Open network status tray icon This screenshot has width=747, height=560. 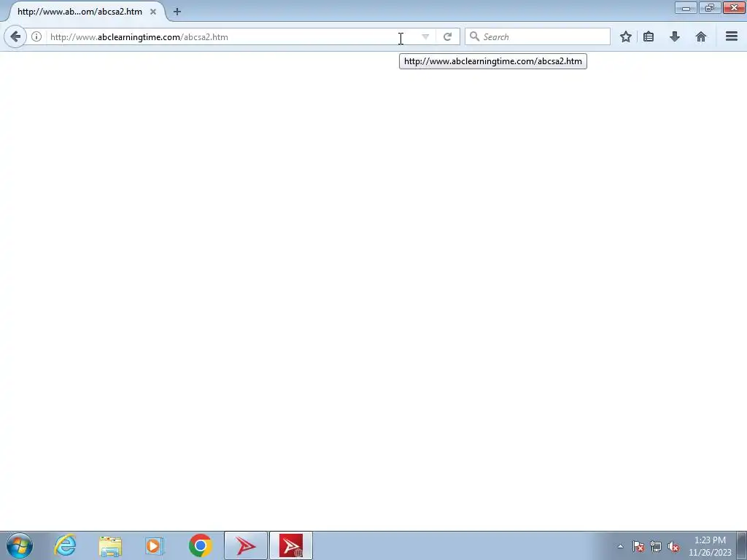pos(656,546)
